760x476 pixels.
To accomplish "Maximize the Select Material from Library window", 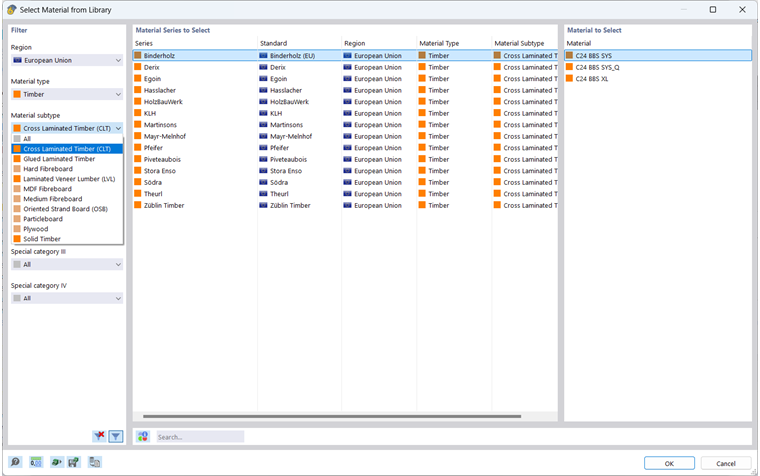I will point(712,10).
